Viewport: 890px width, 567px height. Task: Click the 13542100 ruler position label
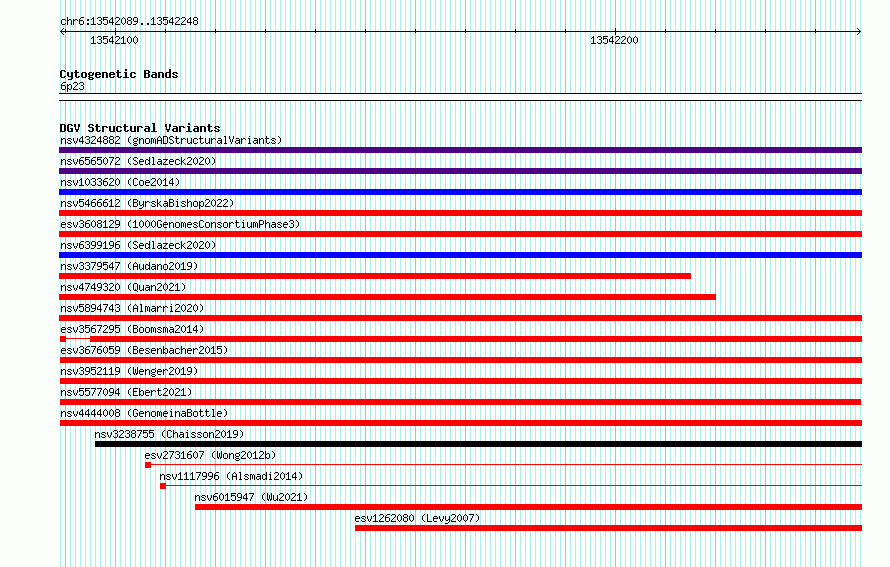click(x=114, y=40)
